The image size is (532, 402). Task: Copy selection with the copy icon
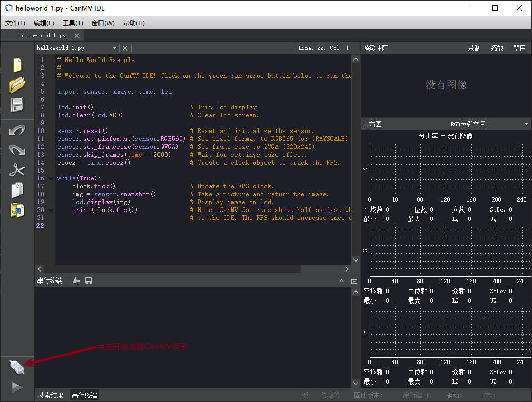tap(17, 190)
